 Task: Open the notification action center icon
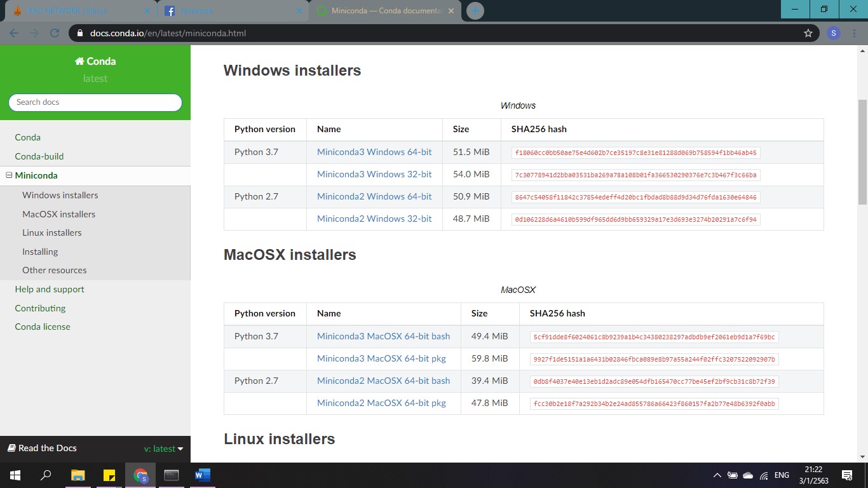(x=846, y=475)
